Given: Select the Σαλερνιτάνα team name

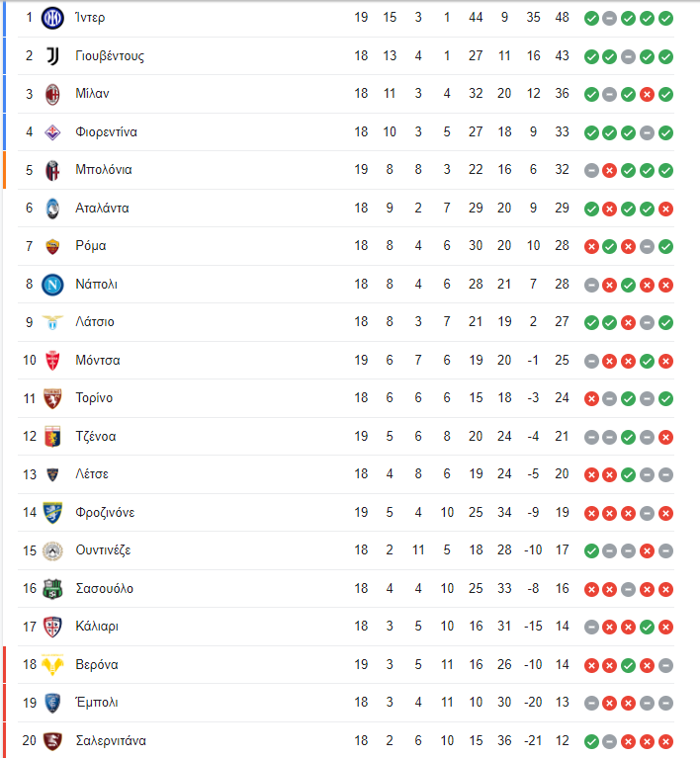Looking at the screenshot, I should 111,740.
